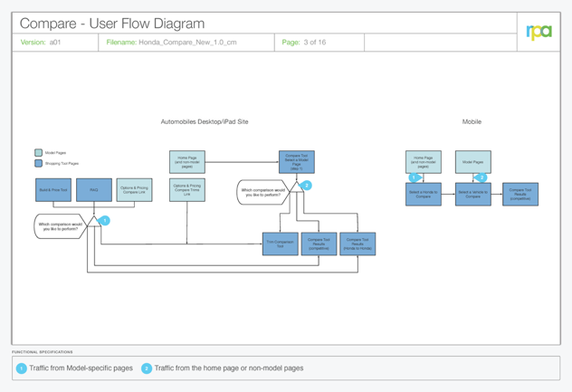Select the FAQ box in desktop flow
The image size is (572, 392).
94,190
